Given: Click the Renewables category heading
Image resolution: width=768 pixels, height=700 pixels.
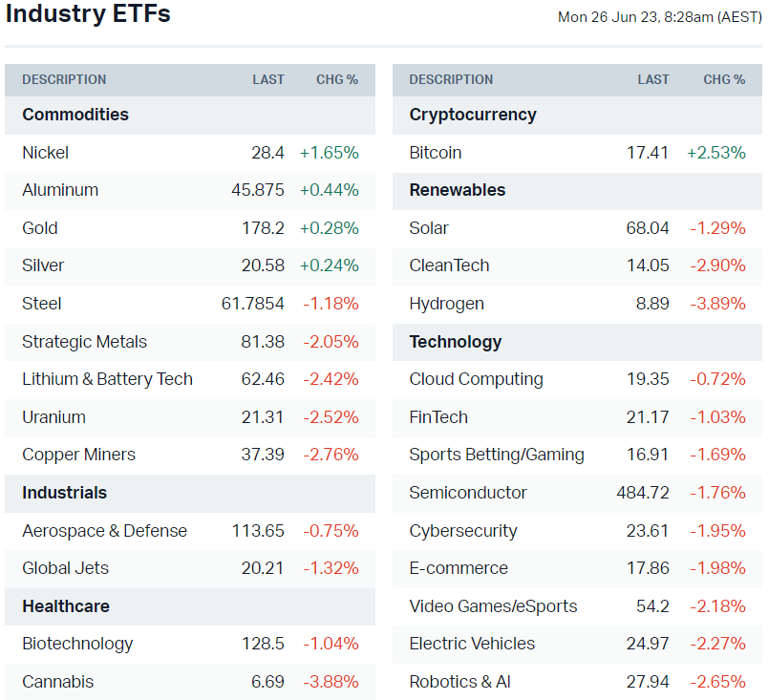Looking at the screenshot, I should coord(457,190).
